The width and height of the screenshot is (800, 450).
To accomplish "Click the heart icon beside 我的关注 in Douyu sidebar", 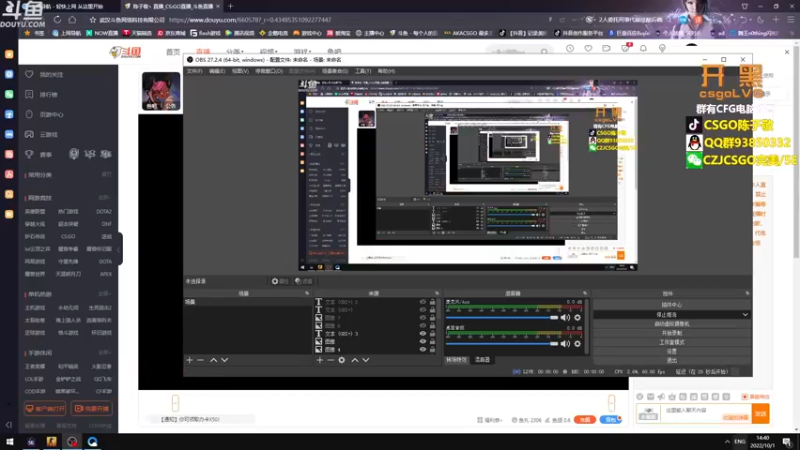I will tap(29, 74).
